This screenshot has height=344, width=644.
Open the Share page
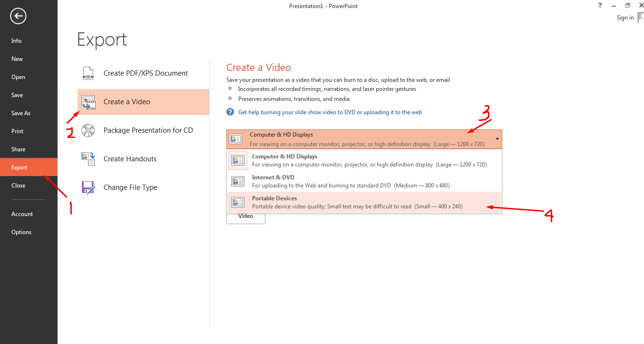click(29, 149)
